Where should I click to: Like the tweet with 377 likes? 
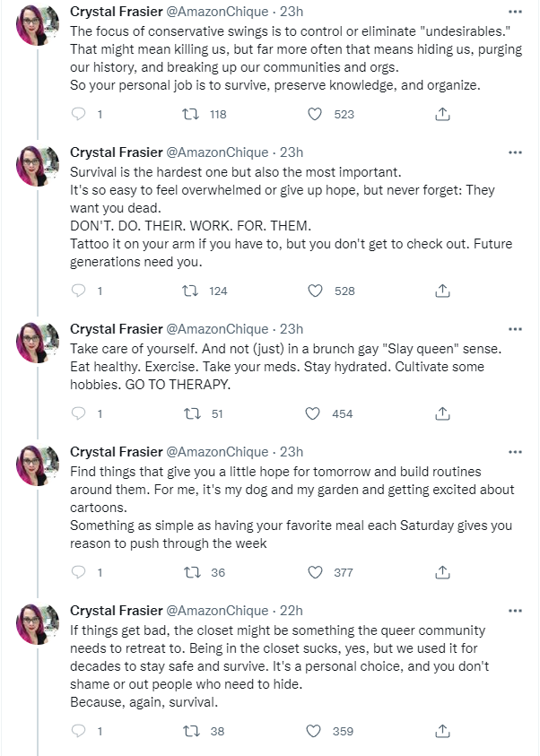point(315,572)
